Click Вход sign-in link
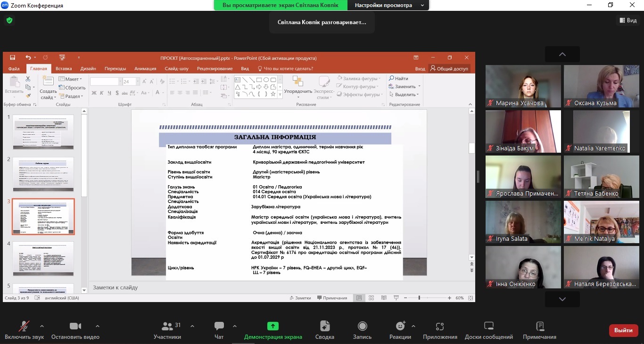This screenshot has width=644, height=344. tap(420, 69)
